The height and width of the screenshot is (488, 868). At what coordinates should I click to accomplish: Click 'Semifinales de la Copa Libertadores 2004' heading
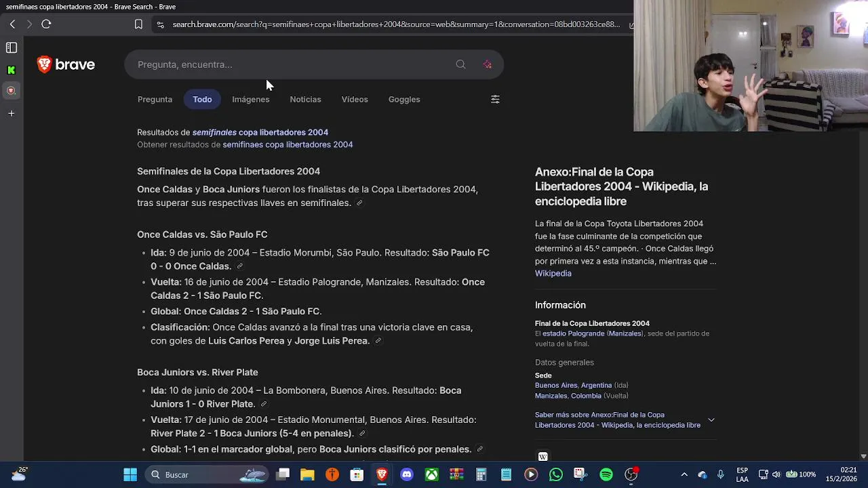click(x=229, y=171)
